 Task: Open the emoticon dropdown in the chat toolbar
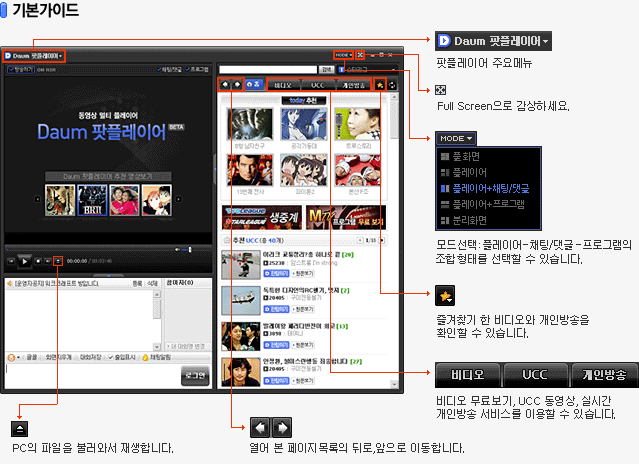13,357
